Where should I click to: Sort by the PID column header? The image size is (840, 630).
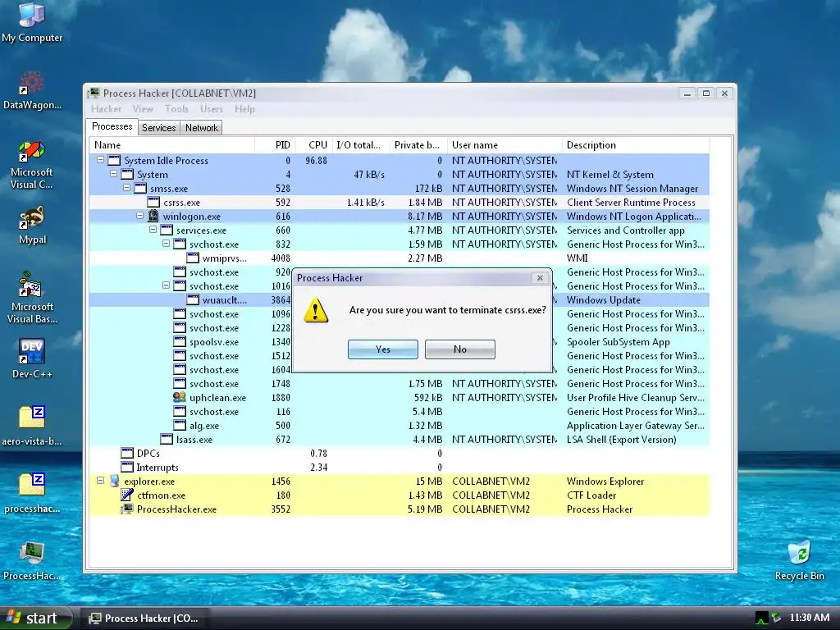[x=275, y=145]
